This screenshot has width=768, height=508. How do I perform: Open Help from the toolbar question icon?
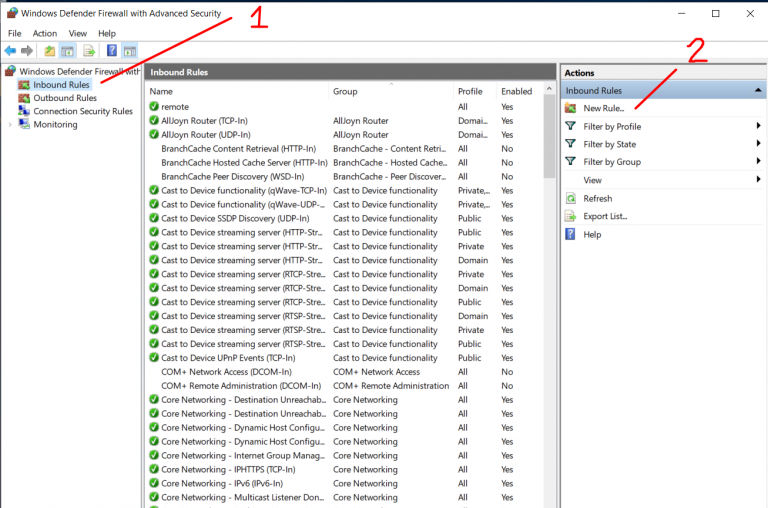(x=112, y=50)
